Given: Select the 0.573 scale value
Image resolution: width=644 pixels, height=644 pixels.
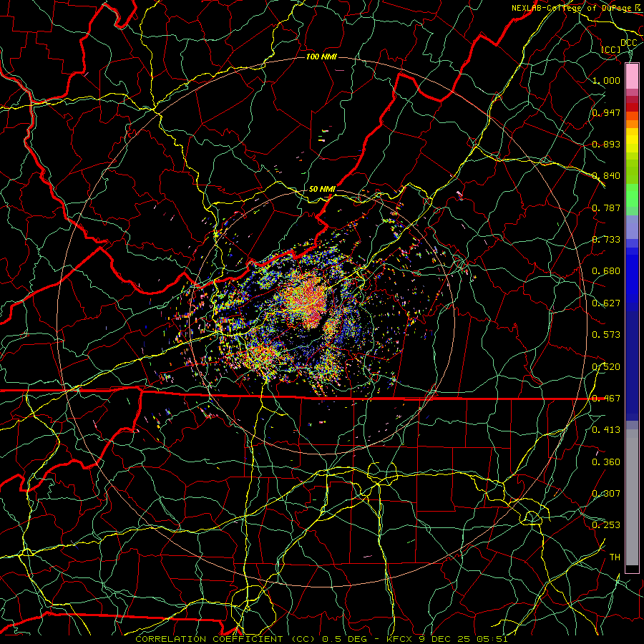Looking at the screenshot, I should (606, 335).
